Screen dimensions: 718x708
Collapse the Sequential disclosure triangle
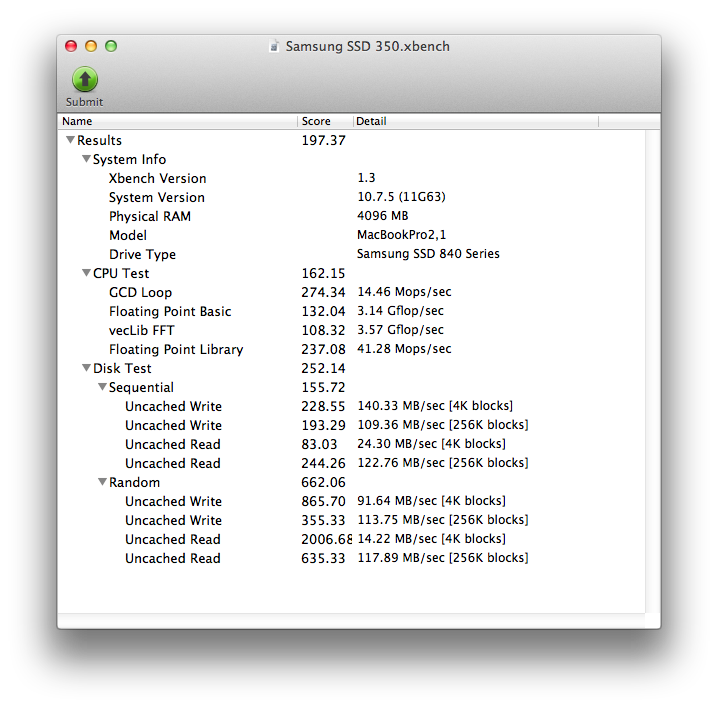pyautogui.click(x=102, y=387)
